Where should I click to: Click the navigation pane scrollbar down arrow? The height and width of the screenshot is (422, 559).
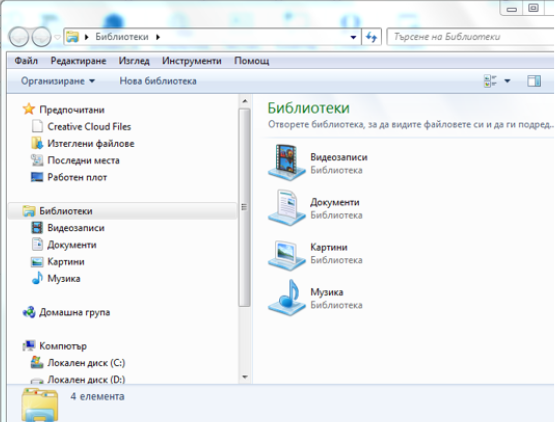pyautogui.click(x=245, y=377)
